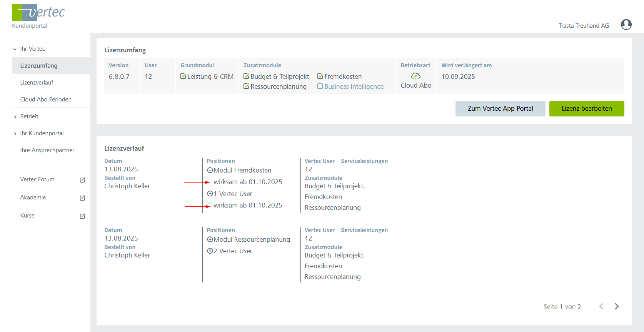Viewport: 644px width, 332px height.
Task: Click Grundmodul column header
Action: coord(197,65)
